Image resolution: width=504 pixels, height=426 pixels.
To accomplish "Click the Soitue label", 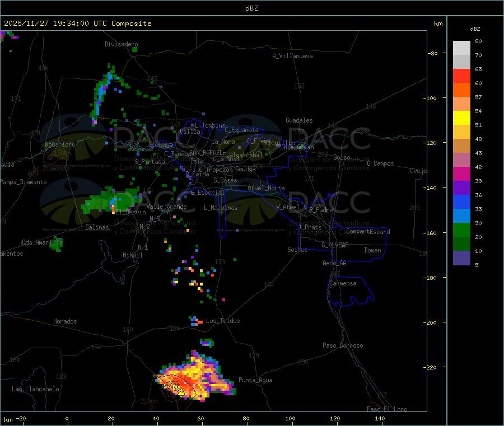I will tap(298, 250).
